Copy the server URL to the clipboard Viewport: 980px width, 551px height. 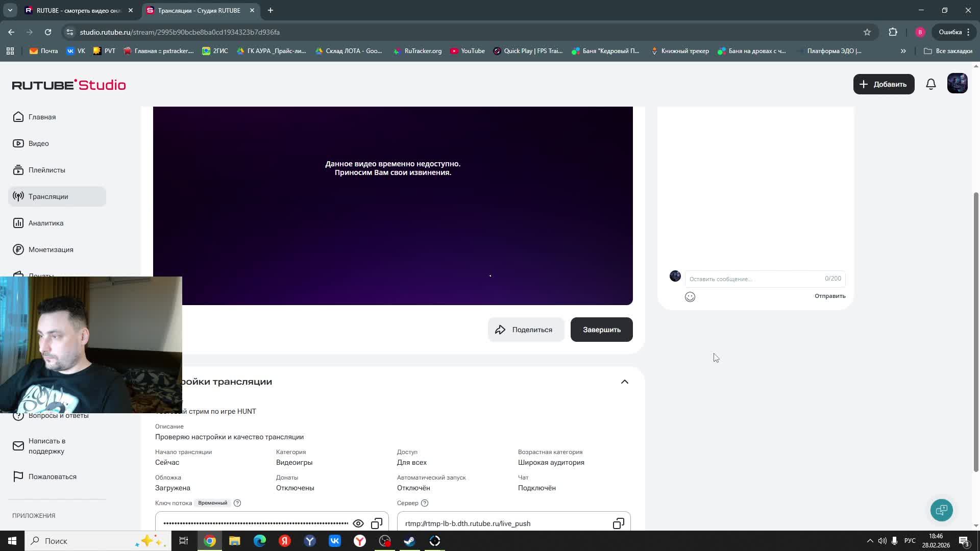tap(618, 523)
